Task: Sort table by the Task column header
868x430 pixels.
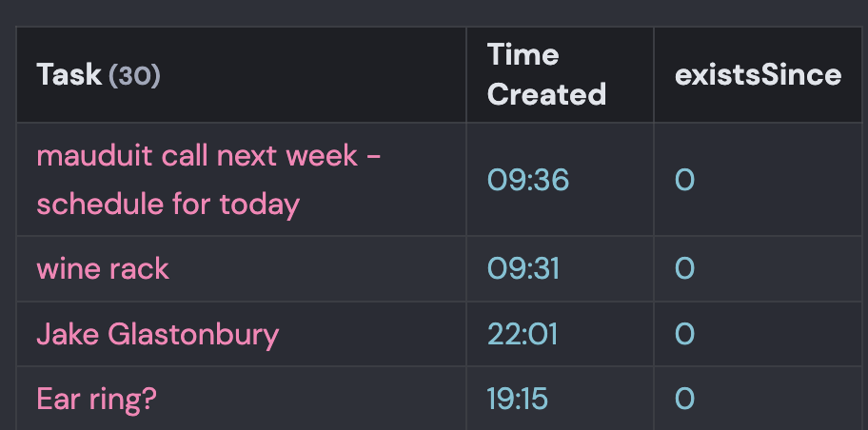Action: click(69, 75)
